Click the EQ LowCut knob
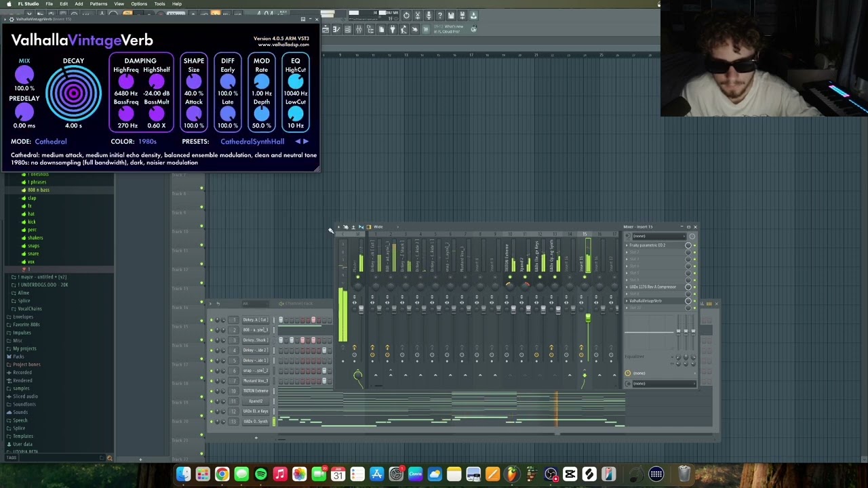The height and width of the screenshot is (488, 868). [296, 114]
